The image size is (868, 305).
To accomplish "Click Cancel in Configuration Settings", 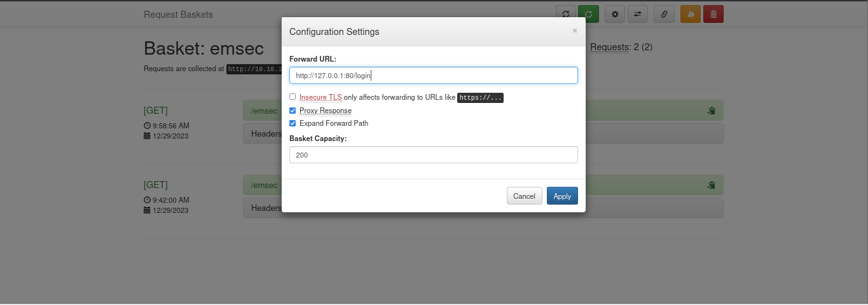I will pyautogui.click(x=524, y=196).
